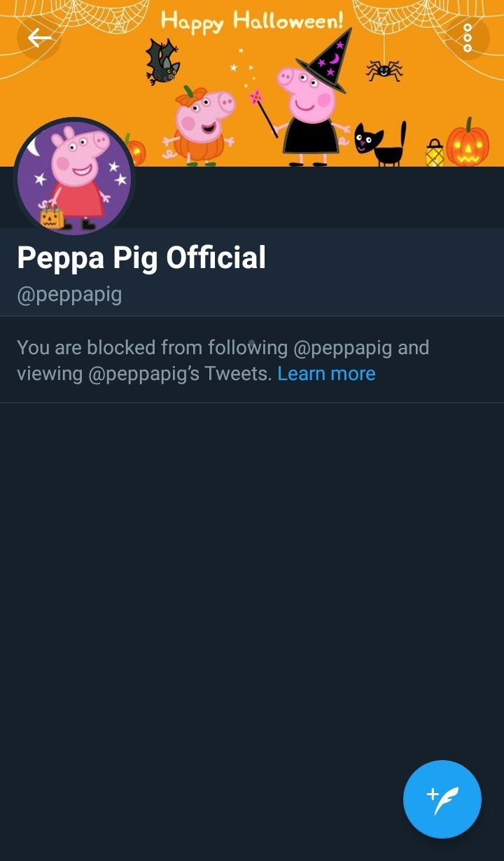
Task: Open the Peppa Pig profile avatar
Action: click(73, 177)
